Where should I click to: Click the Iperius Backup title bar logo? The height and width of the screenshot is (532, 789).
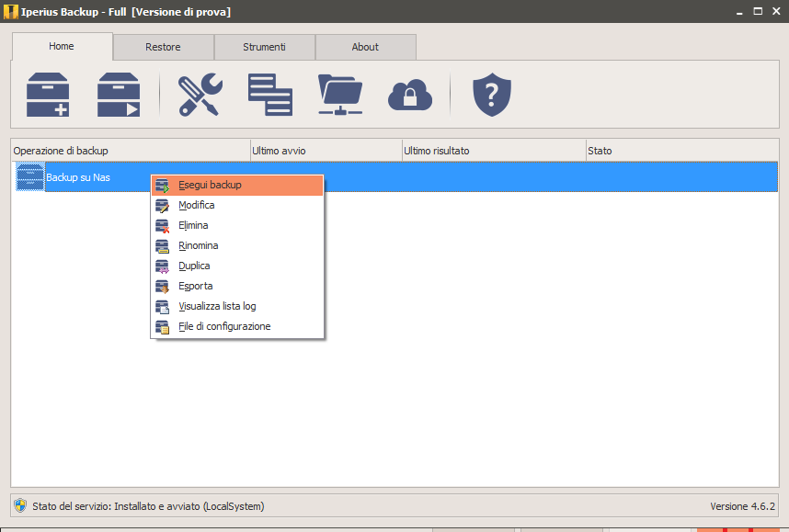pos(10,12)
